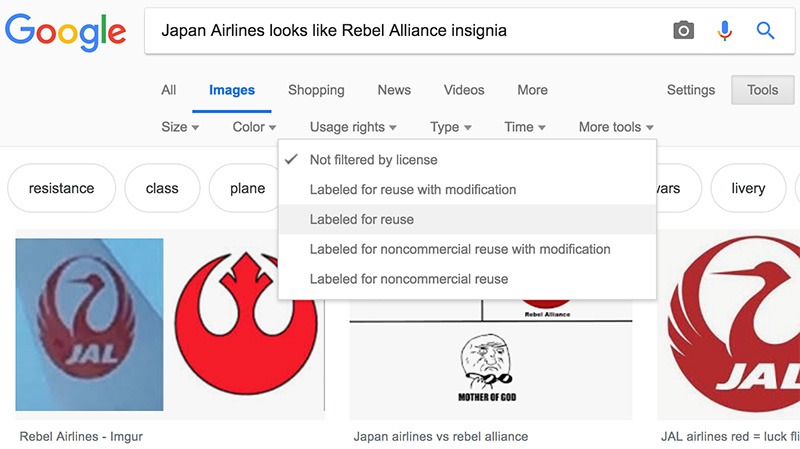Click JAL airlines red = luck caption
The width and height of the screenshot is (800, 449).
pos(730,437)
